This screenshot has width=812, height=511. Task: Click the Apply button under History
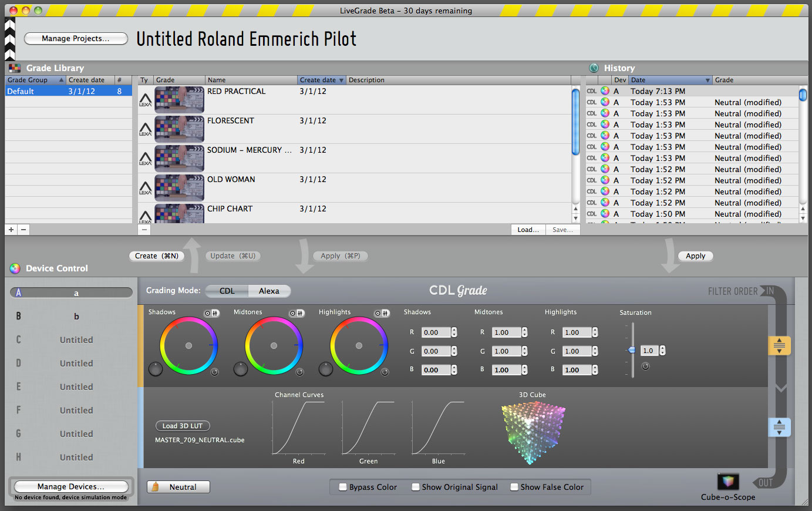click(696, 256)
